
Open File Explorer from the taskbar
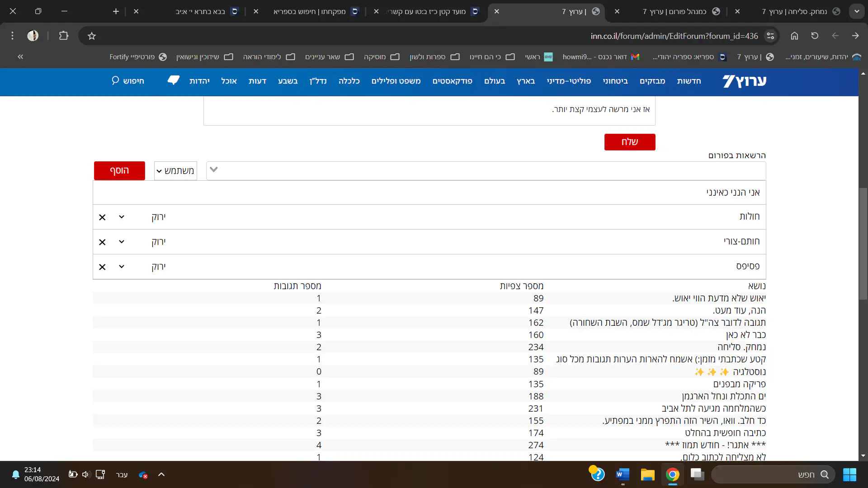(647, 474)
